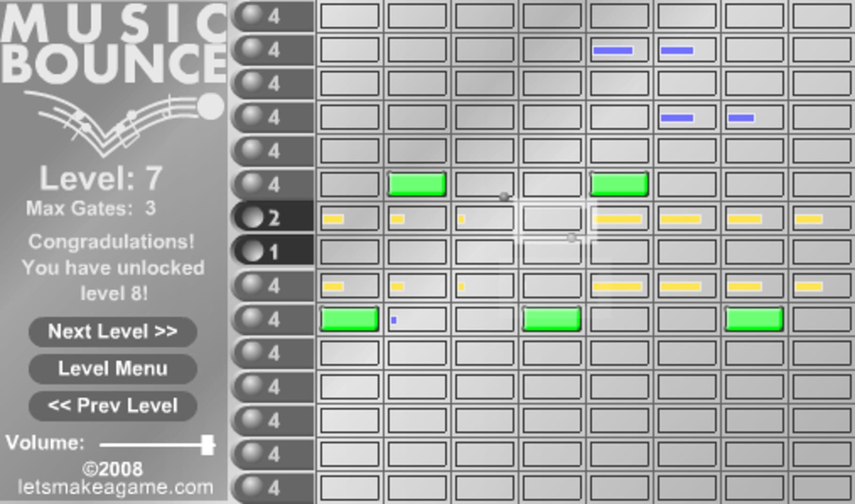Toggle the middle green gate in the lower gate row
The width and height of the screenshot is (855, 504).
click(552, 319)
